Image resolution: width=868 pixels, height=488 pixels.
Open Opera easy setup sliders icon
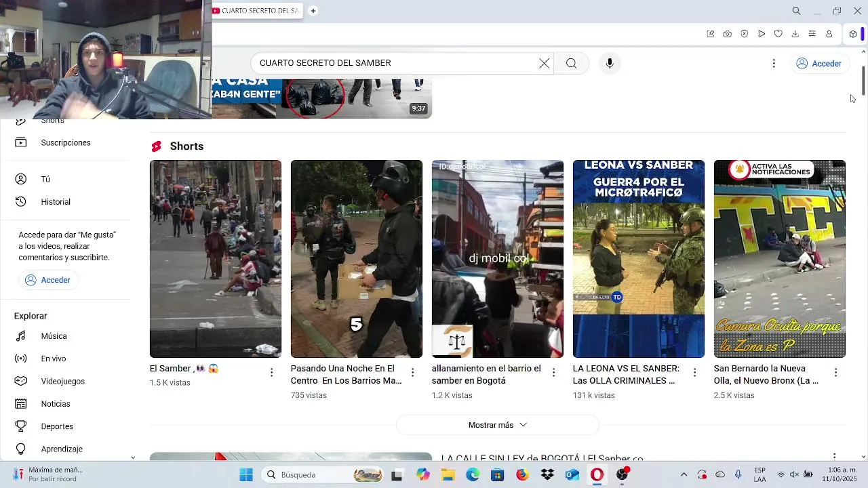[812, 34]
